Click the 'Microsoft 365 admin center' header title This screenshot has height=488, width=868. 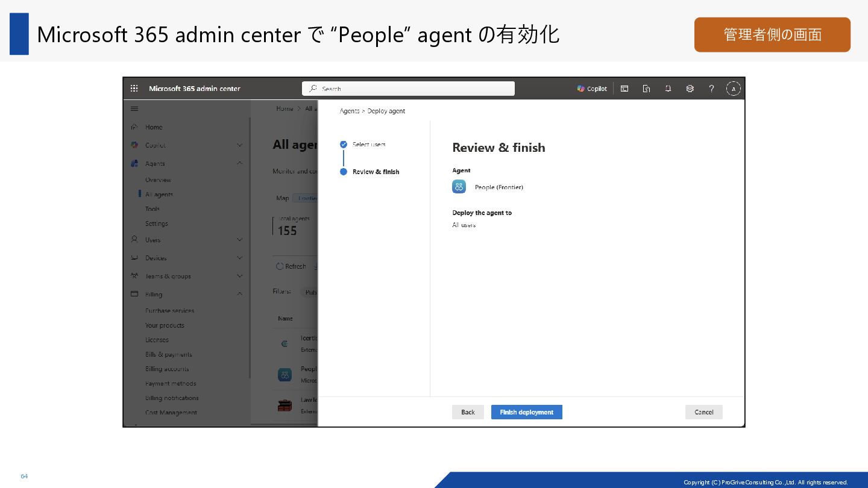coord(195,89)
